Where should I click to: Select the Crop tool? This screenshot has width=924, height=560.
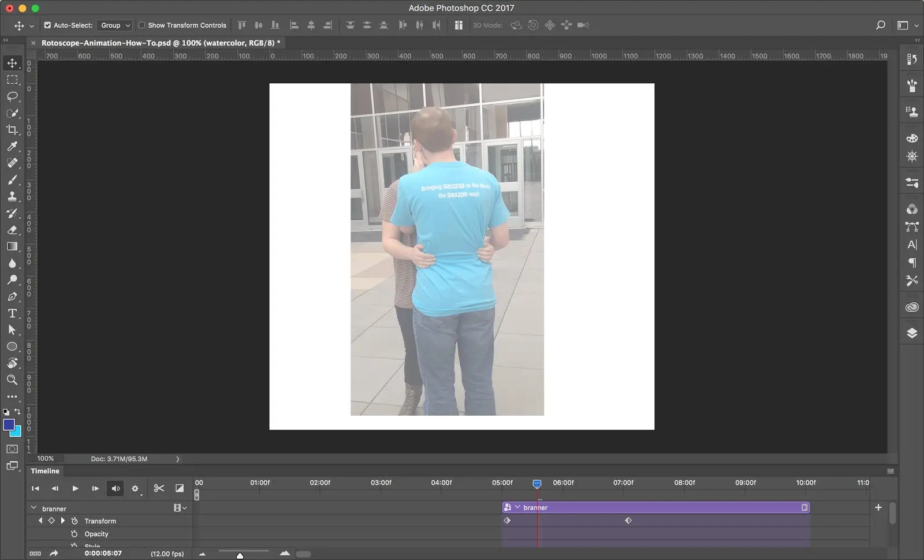[x=13, y=129]
